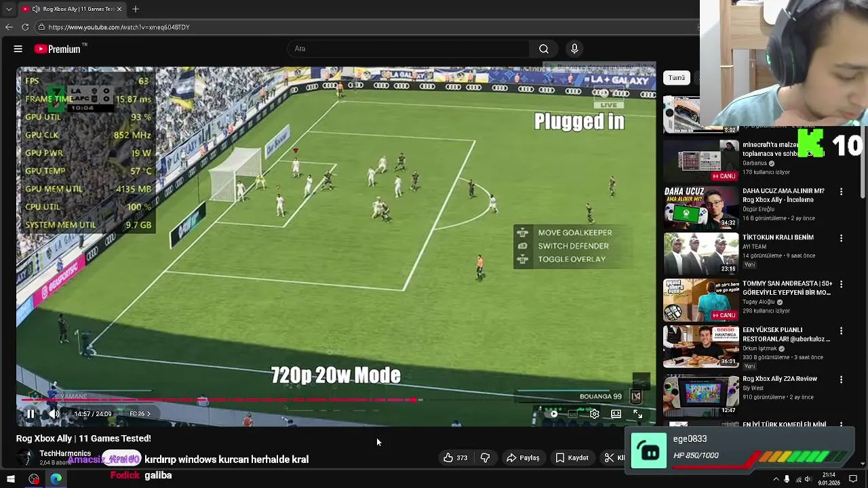
Task: Click the video title Rog Xbox Ally 11 Games Tested
Action: [83, 439]
